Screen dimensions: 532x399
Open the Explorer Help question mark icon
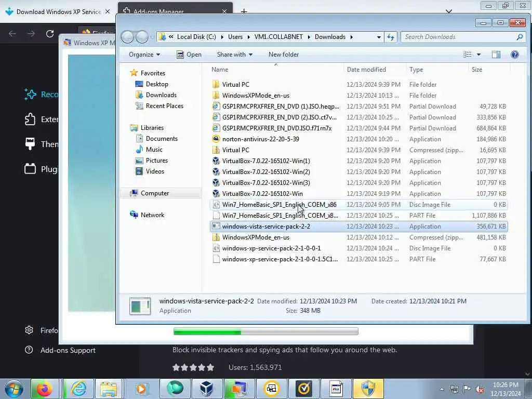514,54
